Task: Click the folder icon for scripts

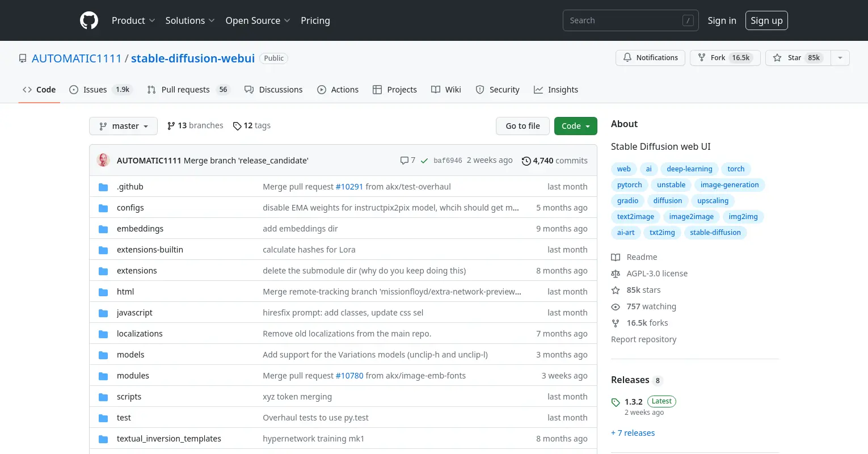Action: coord(103,397)
